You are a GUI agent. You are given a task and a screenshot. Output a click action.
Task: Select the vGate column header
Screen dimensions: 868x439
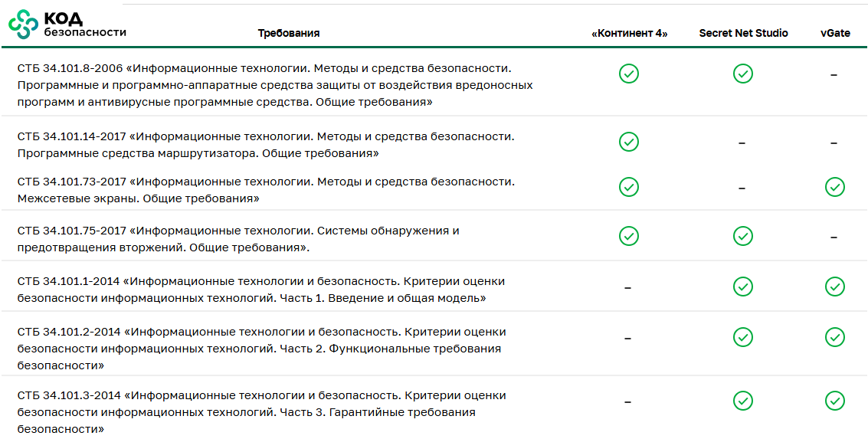click(835, 34)
